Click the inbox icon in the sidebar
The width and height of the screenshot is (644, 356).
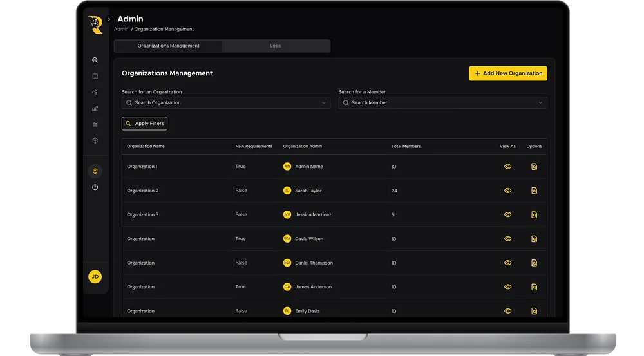point(95,76)
